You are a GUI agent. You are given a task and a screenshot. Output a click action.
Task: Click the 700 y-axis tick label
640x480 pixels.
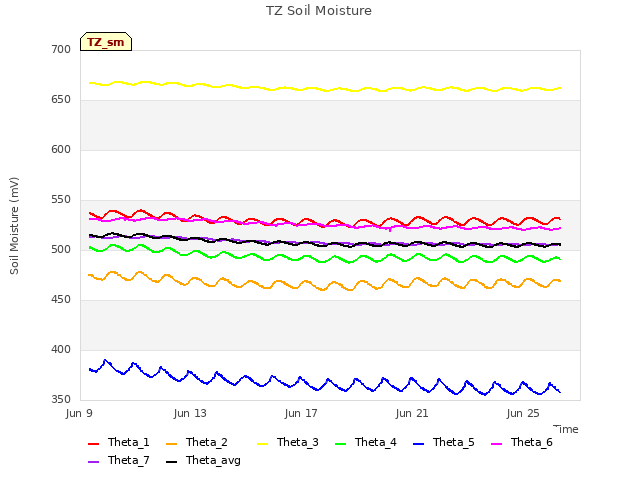[61, 49]
